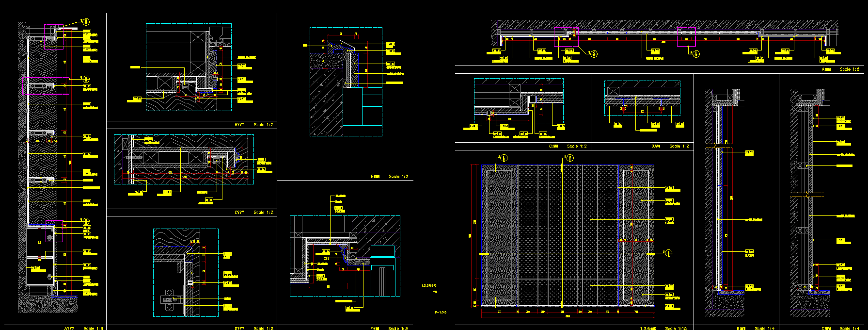Select left magenta detail box in top-right plan

566,36
